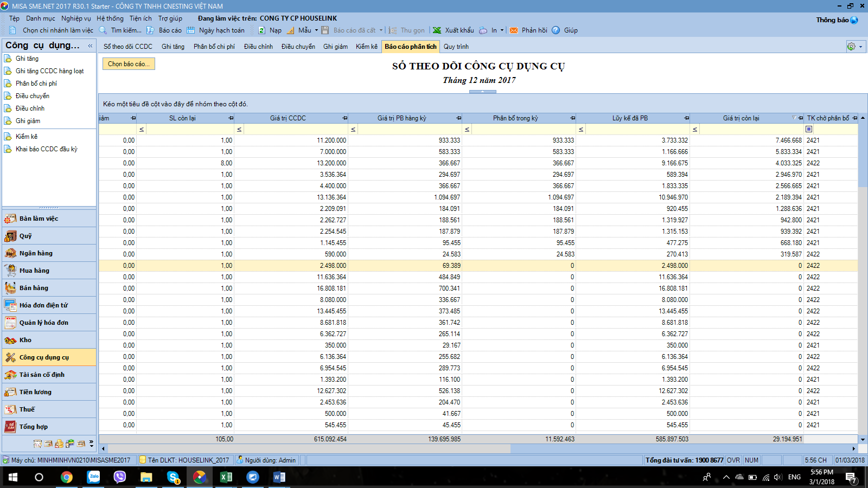868x488 pixels.
Task: Open Quản lý hóa đơn module
Action: coord(49,323)
